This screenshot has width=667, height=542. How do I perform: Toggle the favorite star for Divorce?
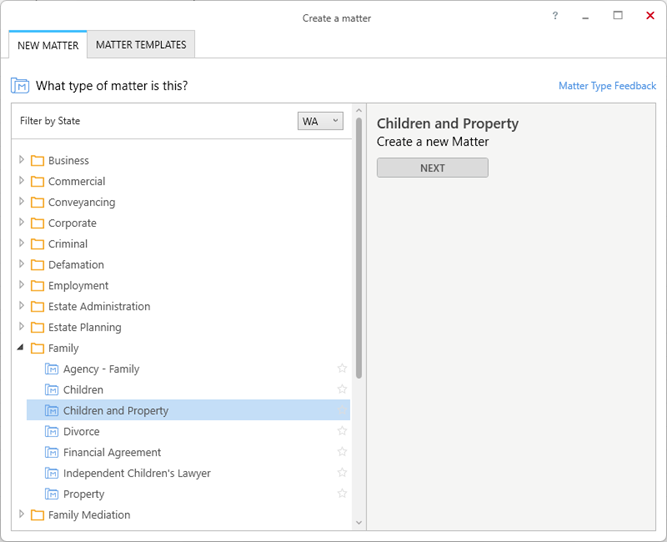click(x=342, y=431)
